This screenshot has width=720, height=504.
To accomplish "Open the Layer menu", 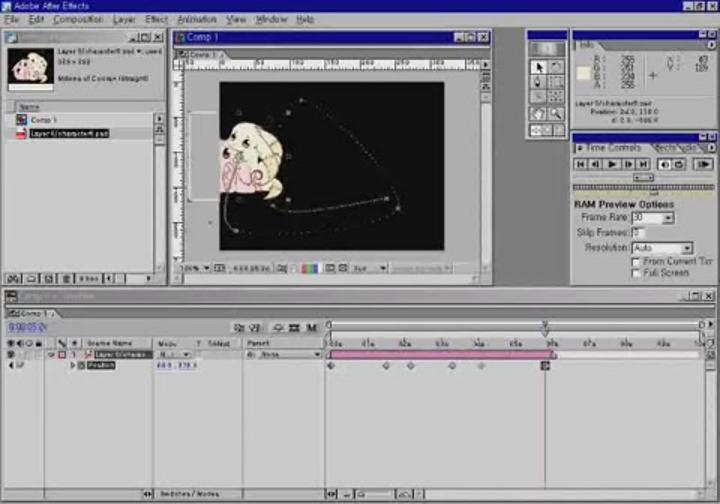I will (x=124, y=19).
